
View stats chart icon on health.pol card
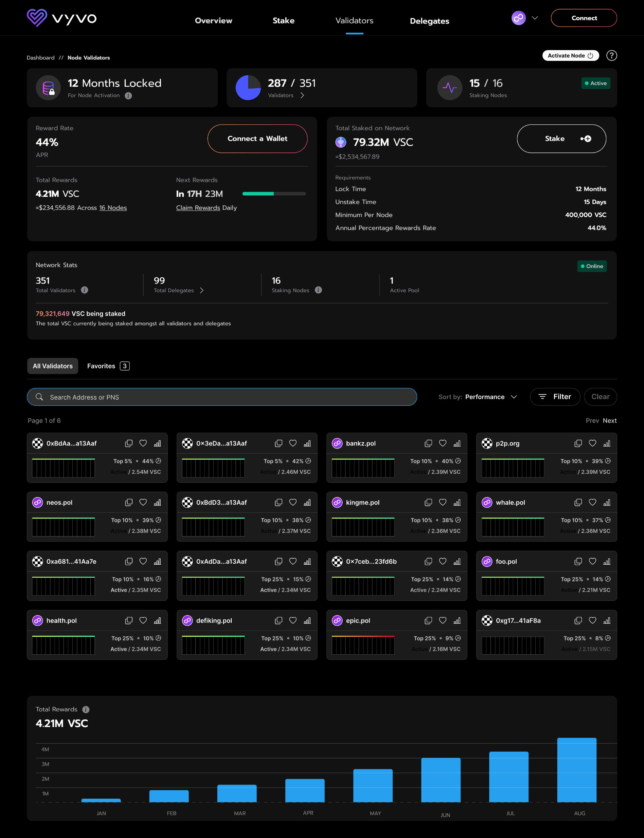(157, 621)
